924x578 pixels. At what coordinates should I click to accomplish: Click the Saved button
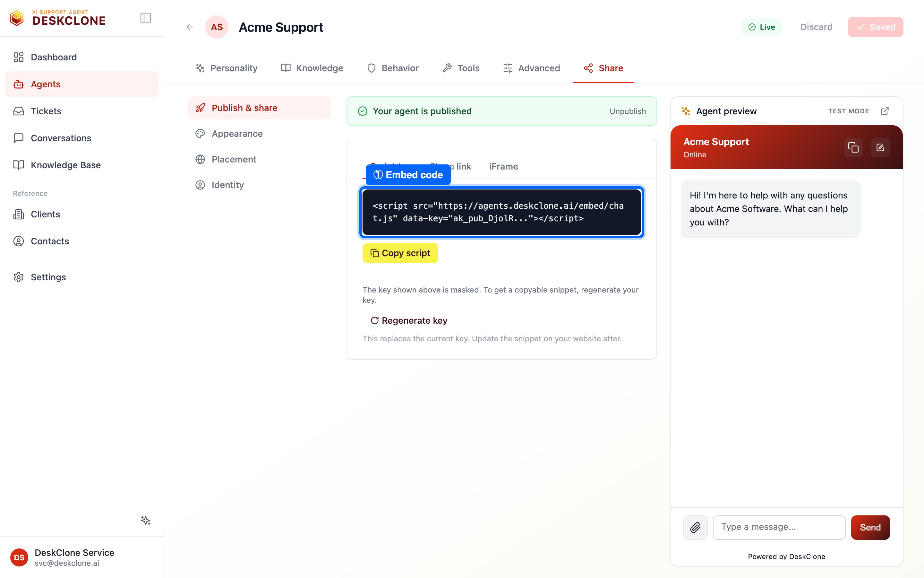876,27
